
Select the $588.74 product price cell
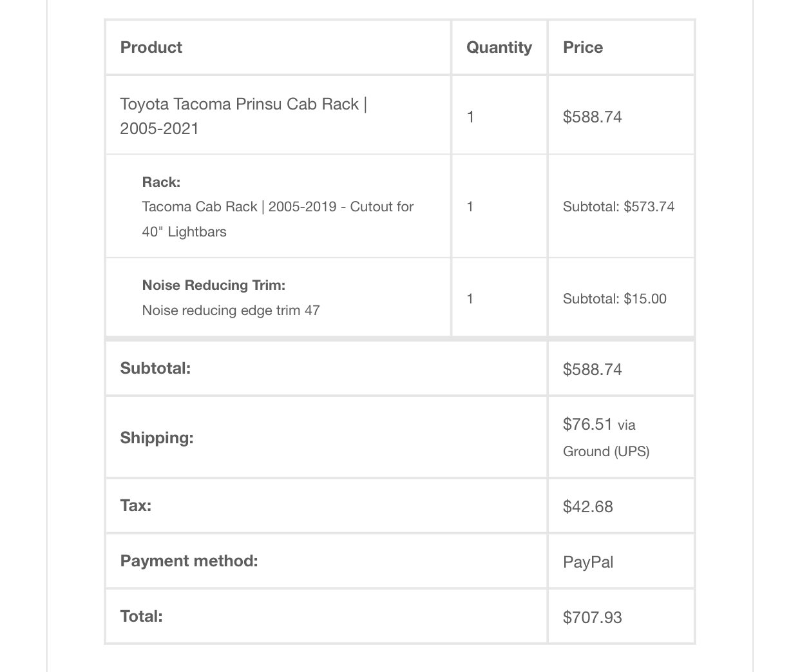coord(592,117)
